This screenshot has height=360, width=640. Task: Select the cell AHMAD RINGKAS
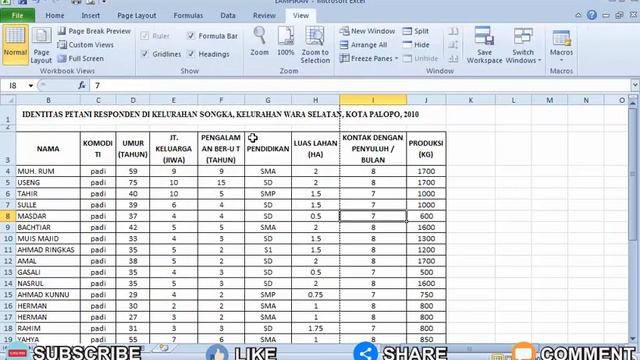tap(48, 250)
